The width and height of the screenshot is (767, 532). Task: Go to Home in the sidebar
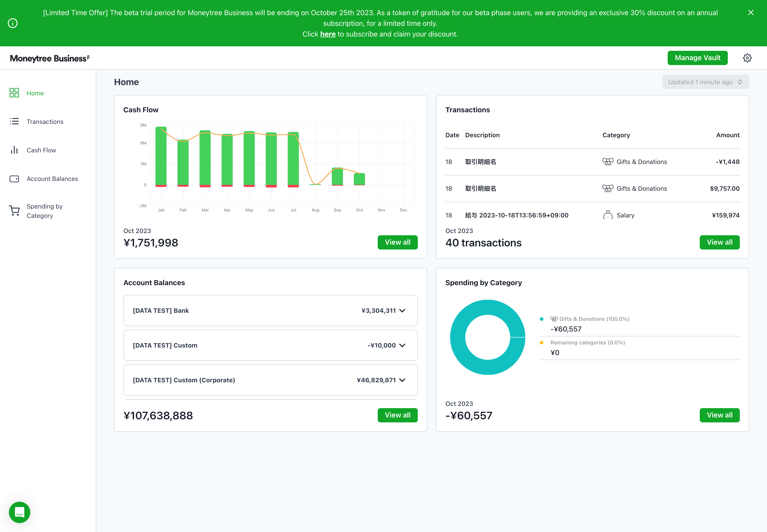(35, 93)
